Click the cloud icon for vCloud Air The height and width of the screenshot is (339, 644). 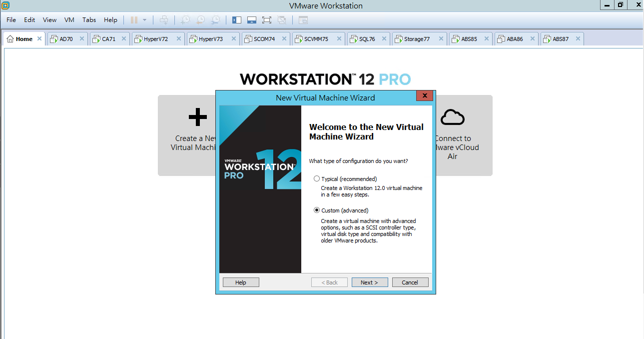pos(453,117)
